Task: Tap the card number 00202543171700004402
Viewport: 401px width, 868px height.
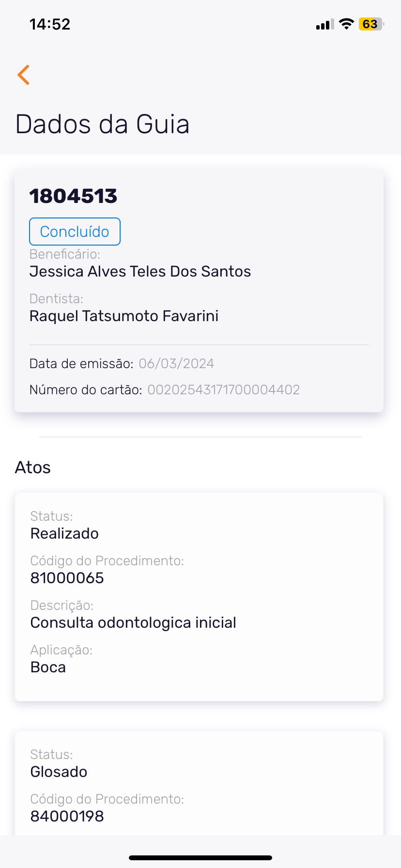Action: [x=223, y=390]
